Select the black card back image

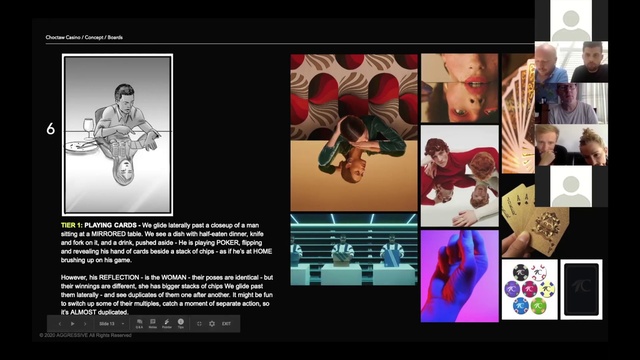click(x=581, y=289)
